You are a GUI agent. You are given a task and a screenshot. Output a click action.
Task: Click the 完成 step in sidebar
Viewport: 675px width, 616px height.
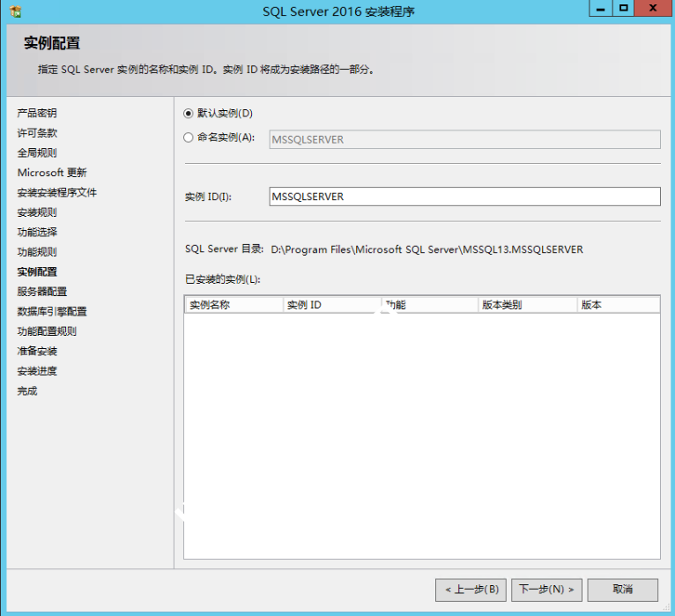click(x=27, y=391)
